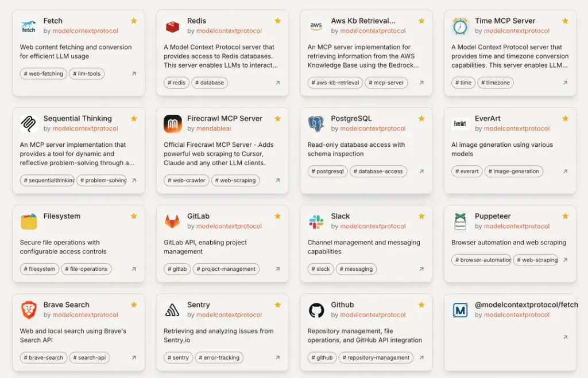
Task: Open the mendableai author link
Action: (214, 128)
